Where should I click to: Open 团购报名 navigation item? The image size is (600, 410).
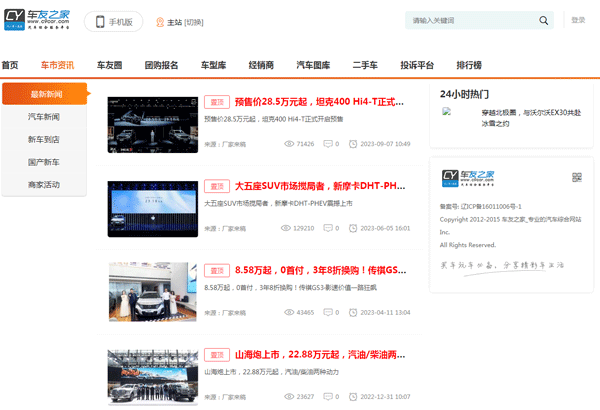[161, 65]
